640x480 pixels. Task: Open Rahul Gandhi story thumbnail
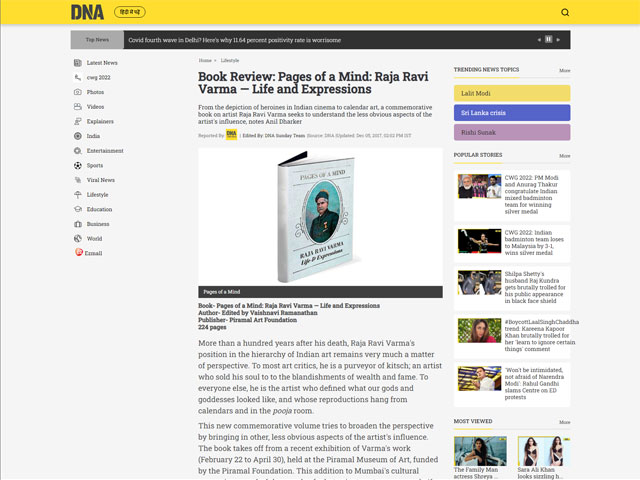(x=479, y=379)
